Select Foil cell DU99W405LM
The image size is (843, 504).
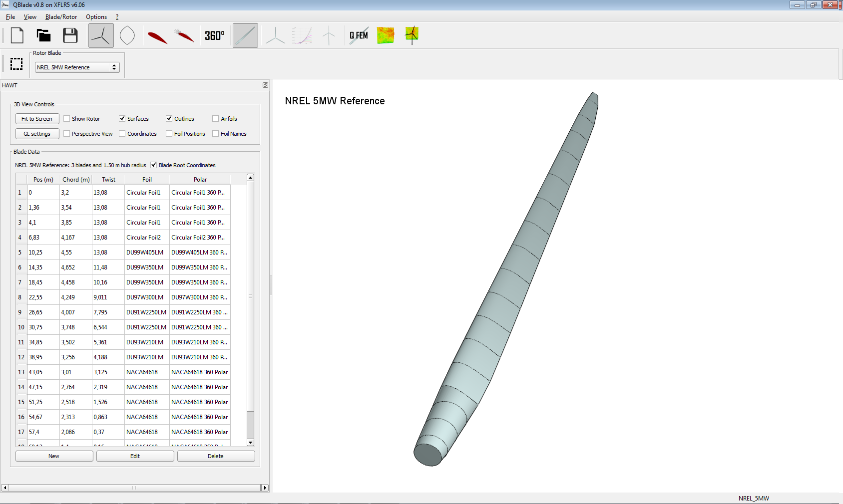coord(147,252)
